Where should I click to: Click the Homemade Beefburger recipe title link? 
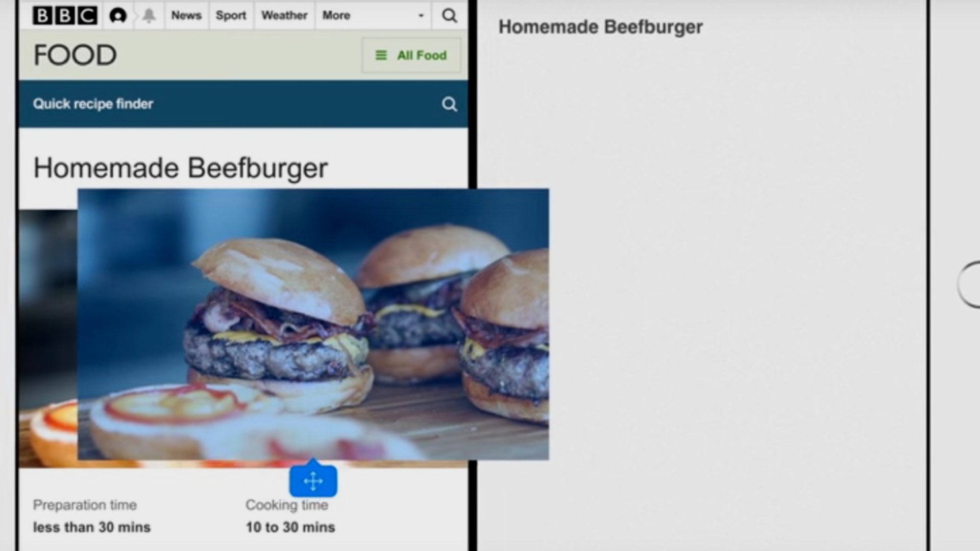(x=180, y=167)
